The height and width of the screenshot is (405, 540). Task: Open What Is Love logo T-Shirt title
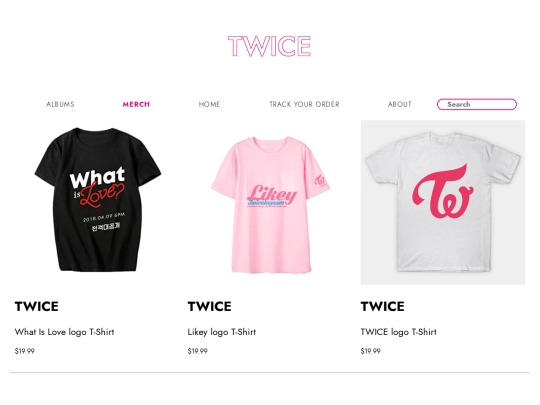coord(64,332)
